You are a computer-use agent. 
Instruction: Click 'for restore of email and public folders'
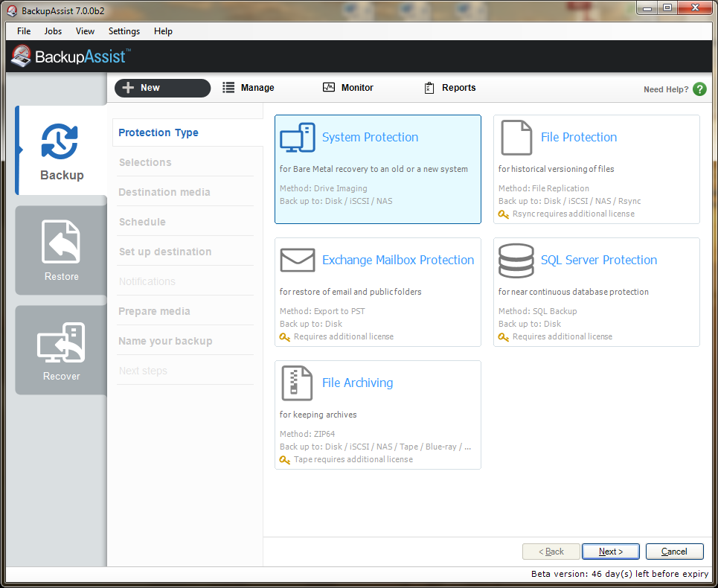click(350, 292)
